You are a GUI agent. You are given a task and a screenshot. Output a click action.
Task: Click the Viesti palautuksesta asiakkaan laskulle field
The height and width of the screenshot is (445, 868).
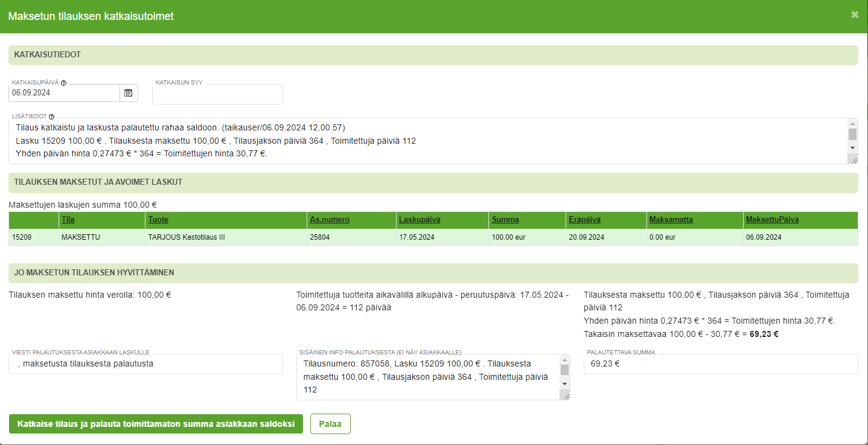[145, 364]
